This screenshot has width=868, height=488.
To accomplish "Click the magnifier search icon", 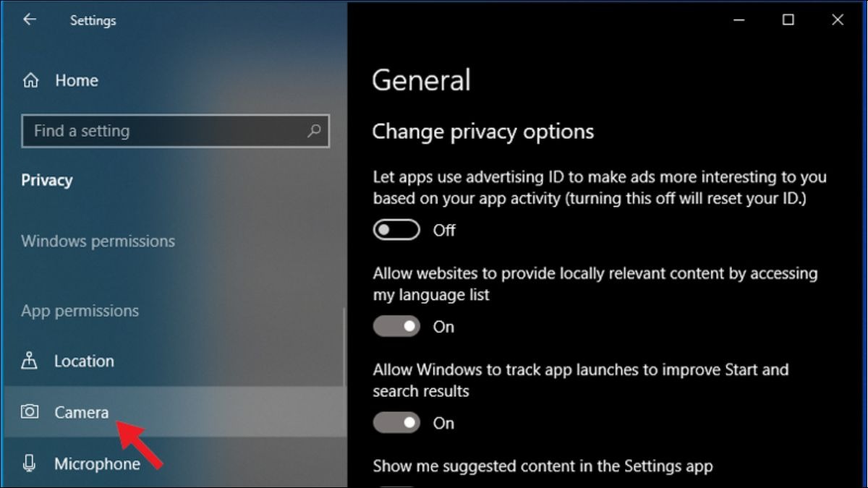I will point(314,131).
